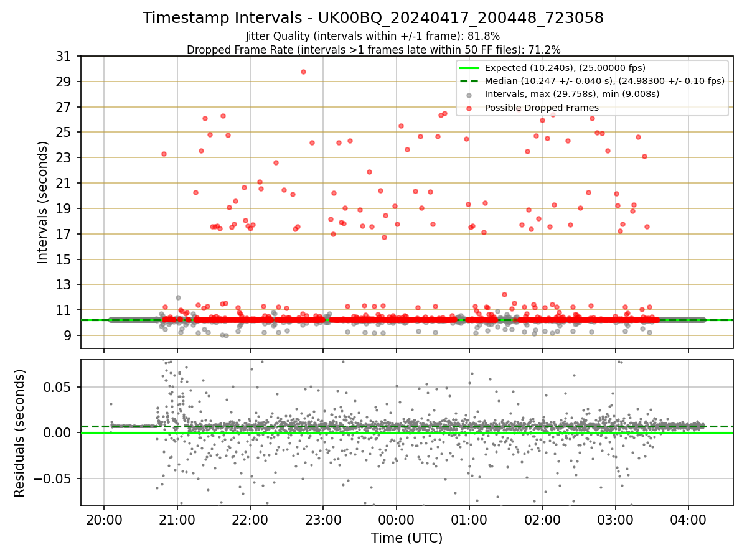Click the −0.05 tick on residuals axis
This screenshot has height=560, width=747.
point(54,479)
